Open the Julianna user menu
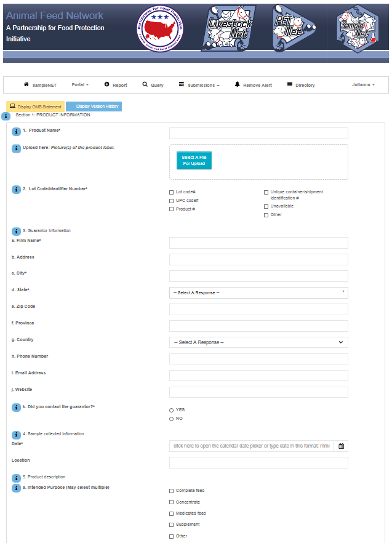392x543 pixels. [363, 85]
